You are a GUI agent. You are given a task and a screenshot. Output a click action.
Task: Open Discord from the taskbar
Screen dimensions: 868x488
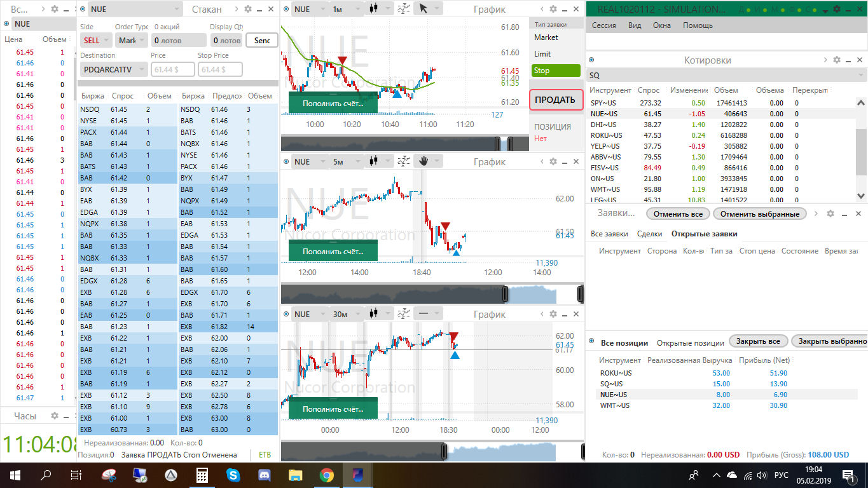tap(265, 475)
